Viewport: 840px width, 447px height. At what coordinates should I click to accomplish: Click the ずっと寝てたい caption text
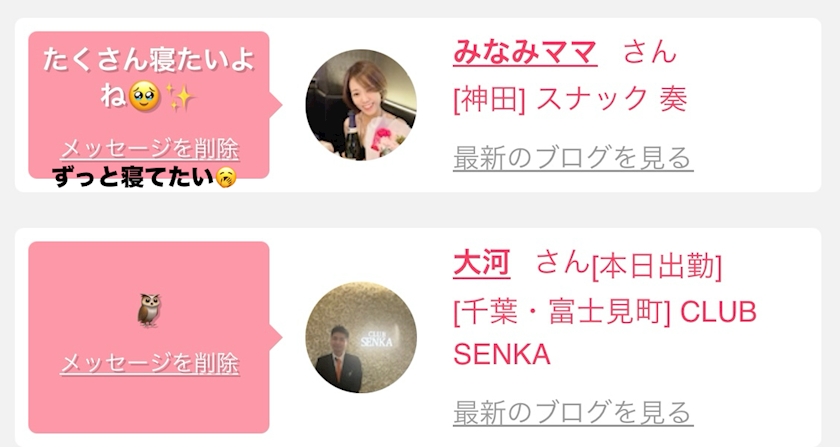tap(133, 177)
